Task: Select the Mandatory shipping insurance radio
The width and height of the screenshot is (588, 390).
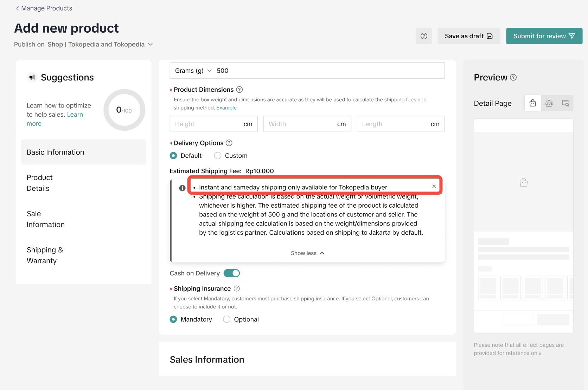Action: tap(173, 319)
